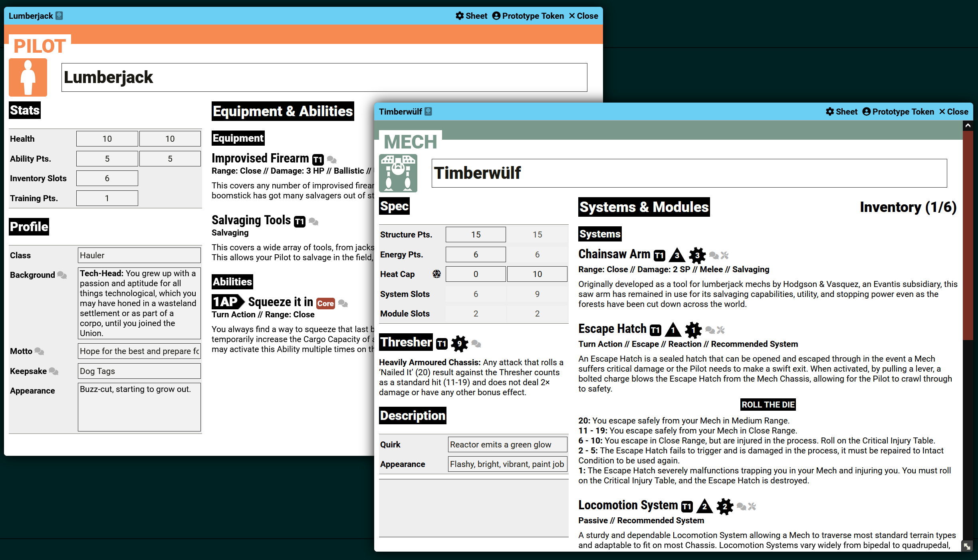Edit the Quirk field on mech sheet
Image resolution: width=978 pixels, height=560 pixels.
508,445
